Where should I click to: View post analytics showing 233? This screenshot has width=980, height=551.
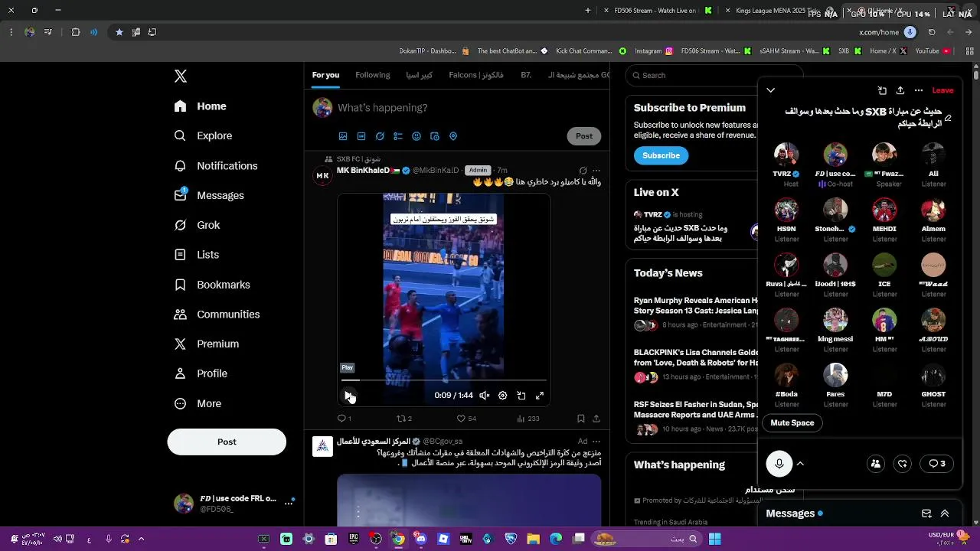point(528,419)
